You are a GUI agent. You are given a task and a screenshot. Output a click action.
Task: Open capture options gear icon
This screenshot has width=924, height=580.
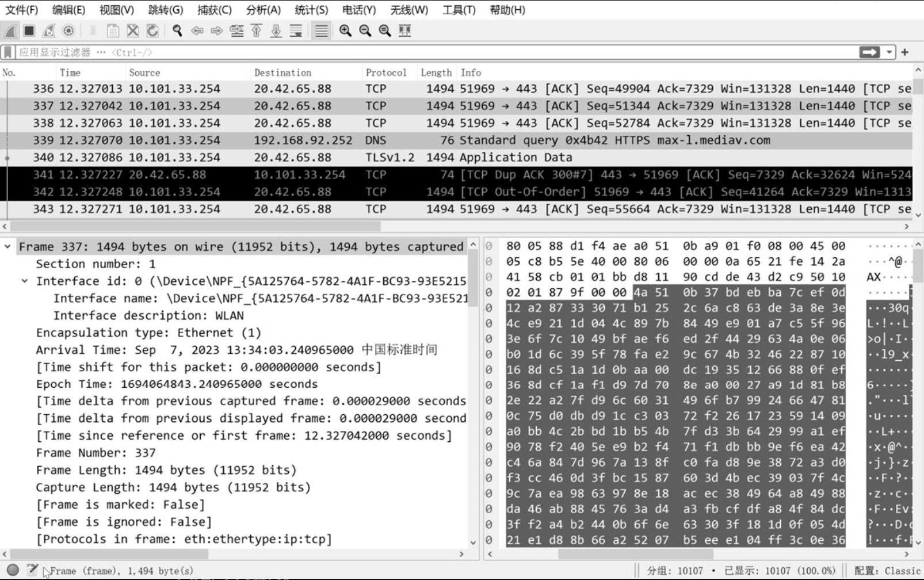point(68,31)
